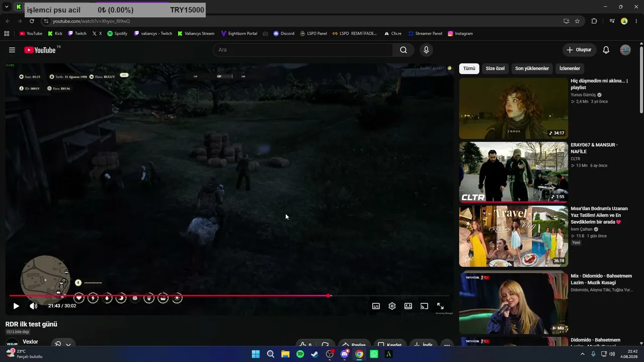Open more actions three-dot menu under the video
This screenshot has height=362, width=644.
point(447,345)
